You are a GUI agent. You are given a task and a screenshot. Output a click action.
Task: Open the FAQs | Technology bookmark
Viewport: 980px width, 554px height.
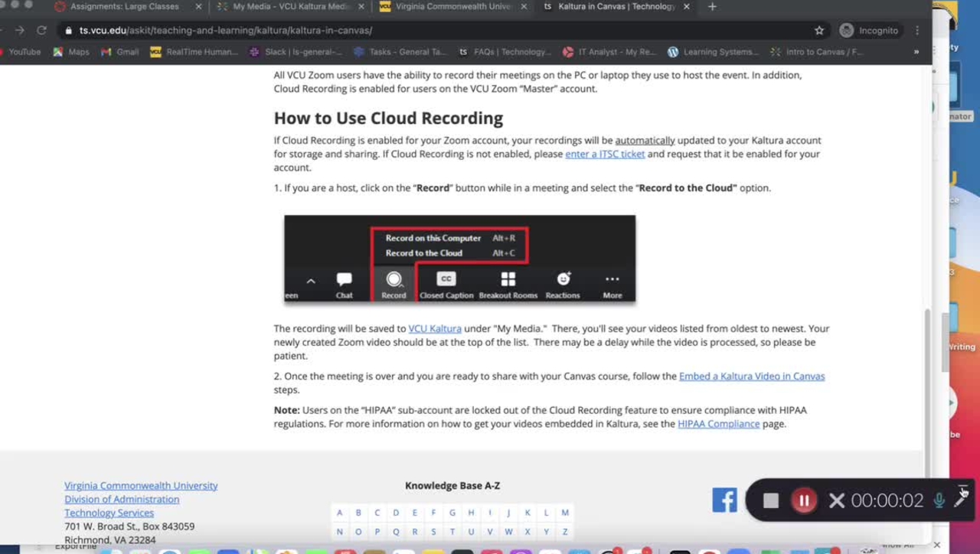(505, 52)
